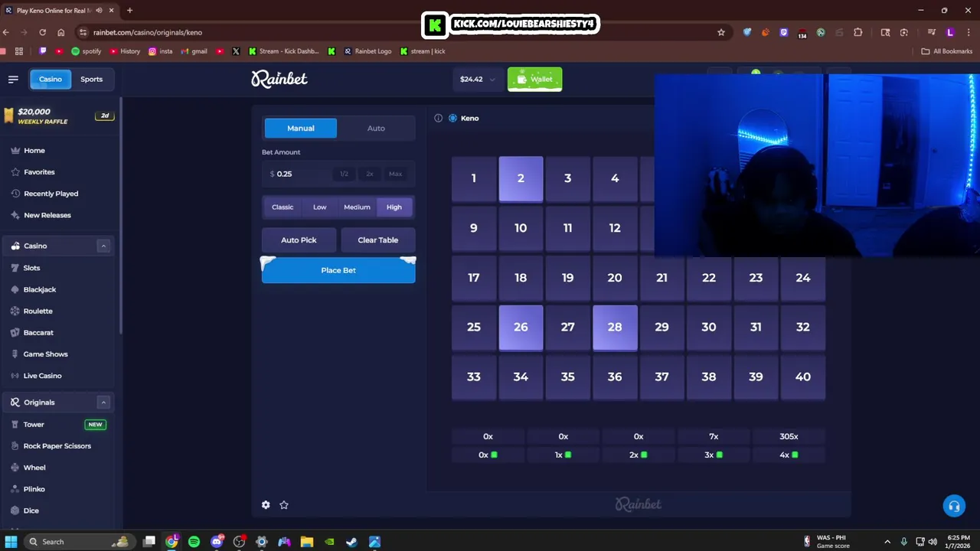Viewport: 980px width, 551px height.
Task: Pick keno number 19
Action: 568,278
